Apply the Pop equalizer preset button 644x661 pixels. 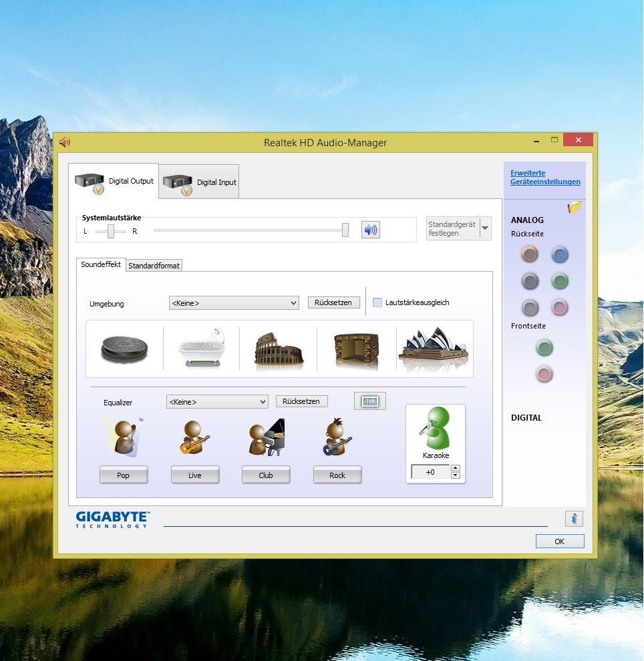pos(124,475)
